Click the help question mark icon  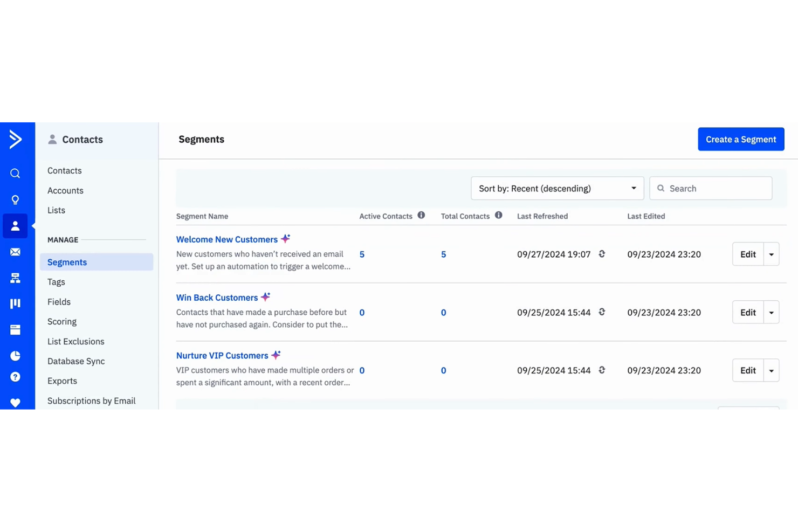pos(15,377)
